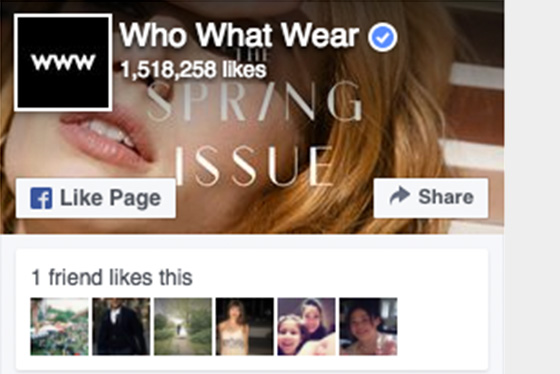Click the ISSUE lettering on the cover
The height and width of the screenshot is (374, 560).
[x=255, y=166]
